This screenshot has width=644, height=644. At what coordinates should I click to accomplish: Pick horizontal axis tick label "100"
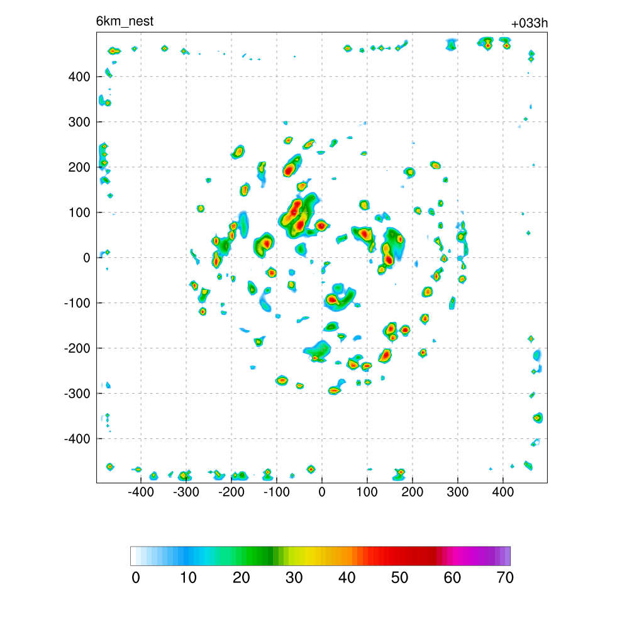tap(367, 492)
